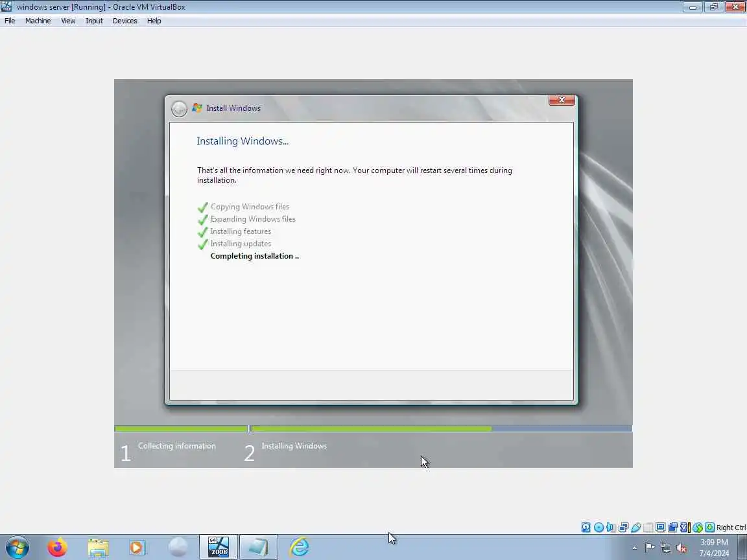This screenshot has width=747, height=560.
Task: Click the USB devices status icon
Action: pos(635,527)
